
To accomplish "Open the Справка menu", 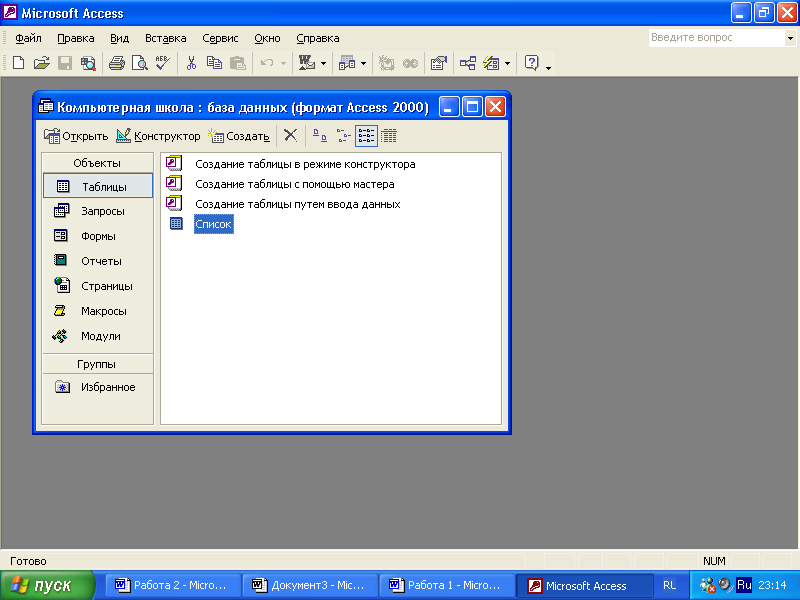I will pyautogui.click(x=317, y=38).
